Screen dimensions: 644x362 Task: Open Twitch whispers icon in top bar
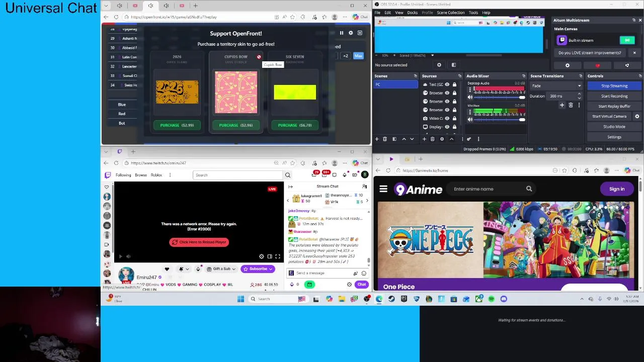334,175
